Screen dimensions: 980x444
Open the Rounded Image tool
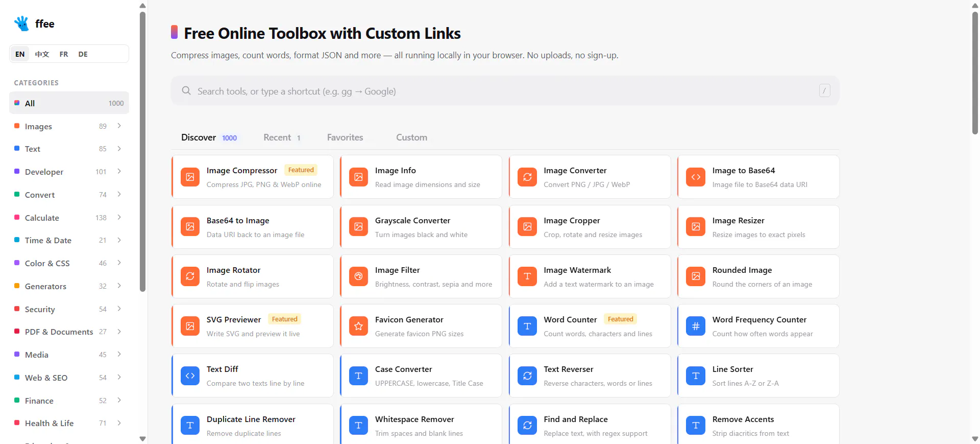point(758,276)
